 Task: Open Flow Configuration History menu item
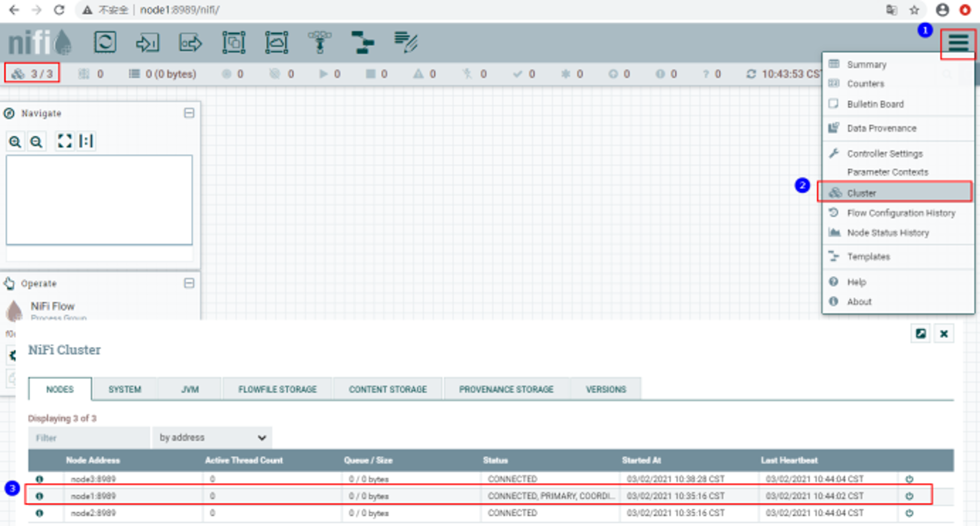[x=898, y=213]
